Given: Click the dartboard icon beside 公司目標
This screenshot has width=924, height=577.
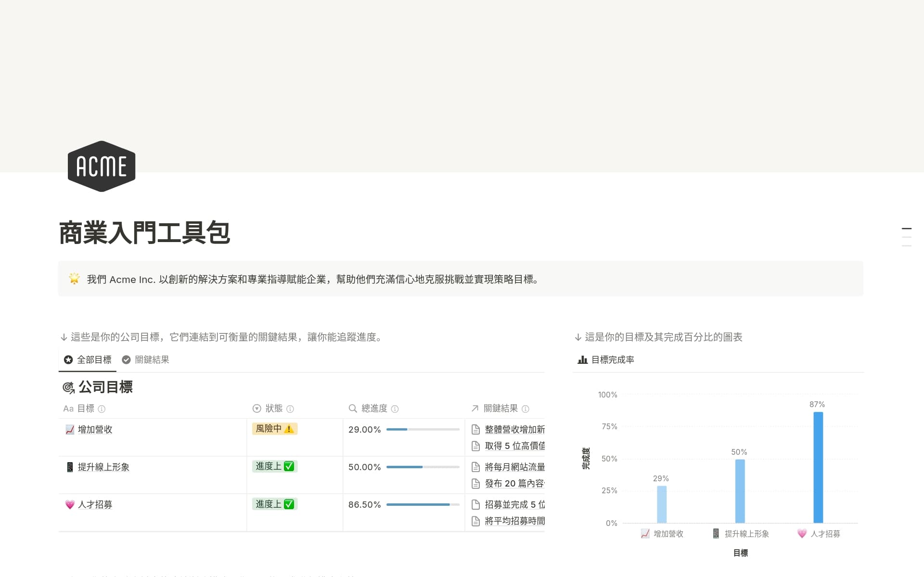Looking at the screenshot, I should 68,387.
